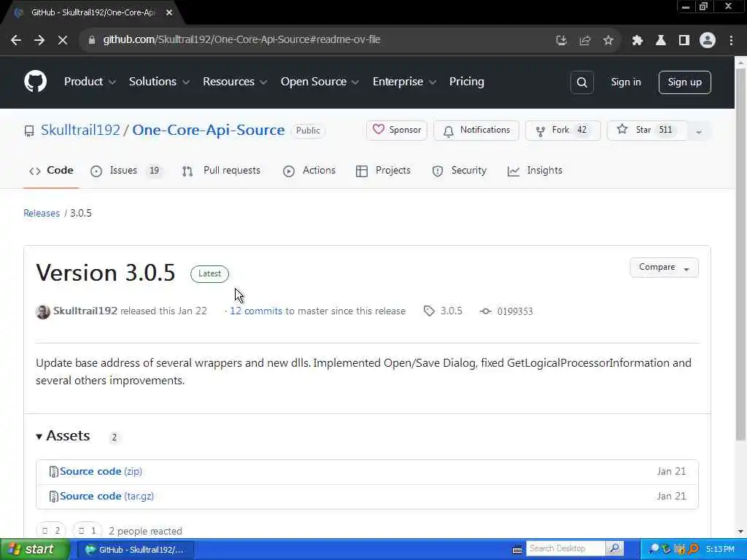Click Skulltrail192's avatar image

coord(43,312)
